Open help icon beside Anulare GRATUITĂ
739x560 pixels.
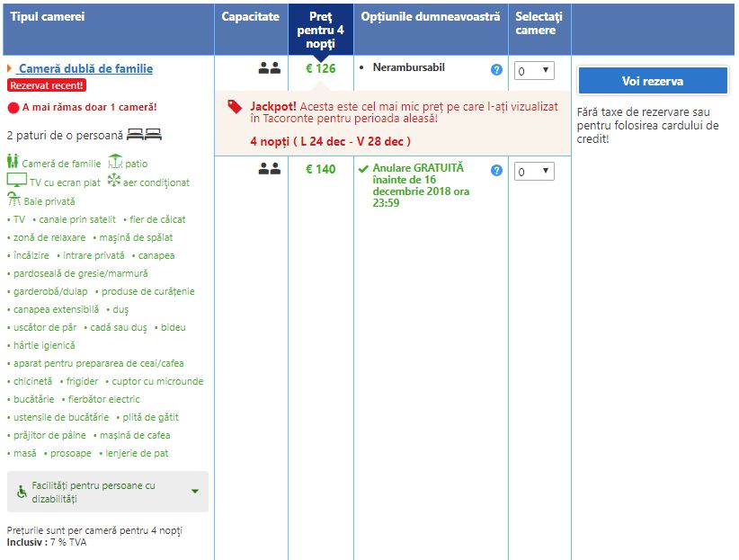click(496, 171)
